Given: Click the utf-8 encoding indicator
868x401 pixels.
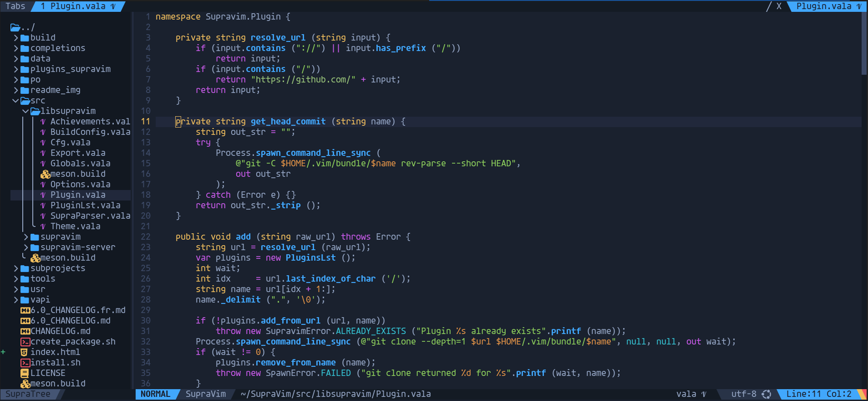Looking at the screenshot, I should coord(744,394).
